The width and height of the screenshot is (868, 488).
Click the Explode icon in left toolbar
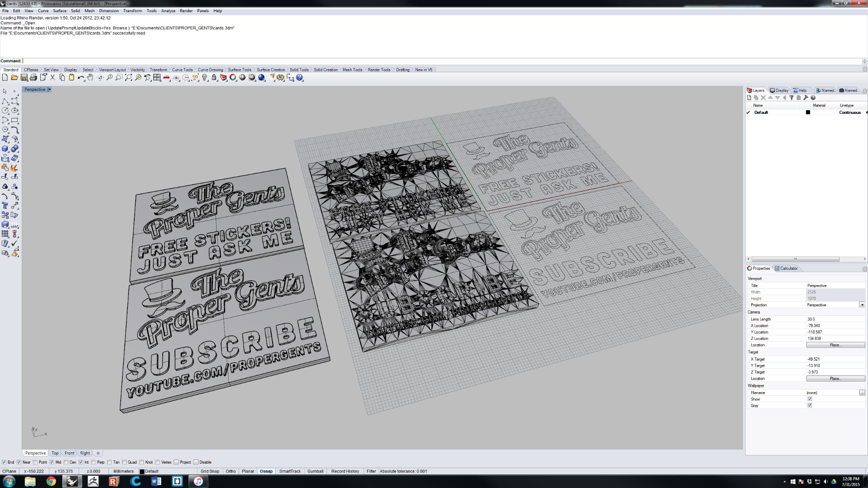coord(14,168)
